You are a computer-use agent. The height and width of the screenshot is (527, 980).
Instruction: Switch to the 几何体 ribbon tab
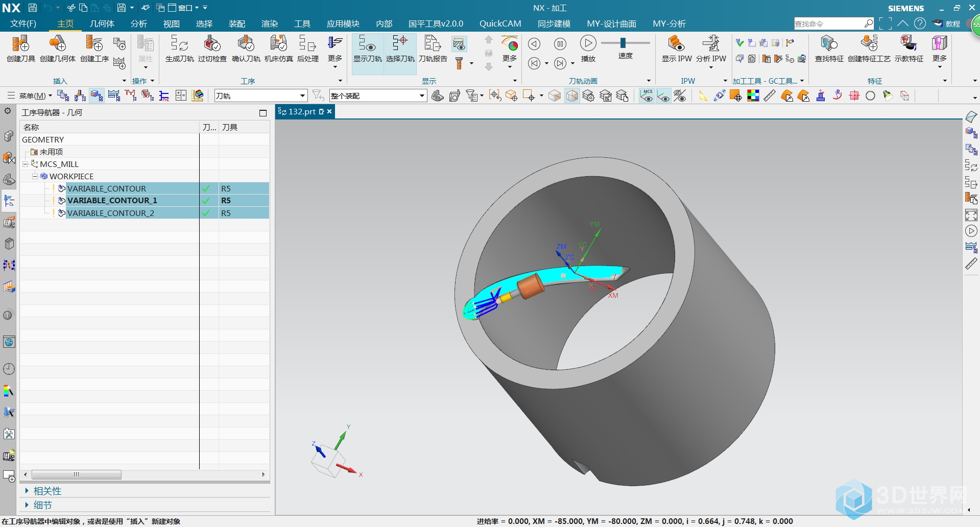click(x=102, y=24)
